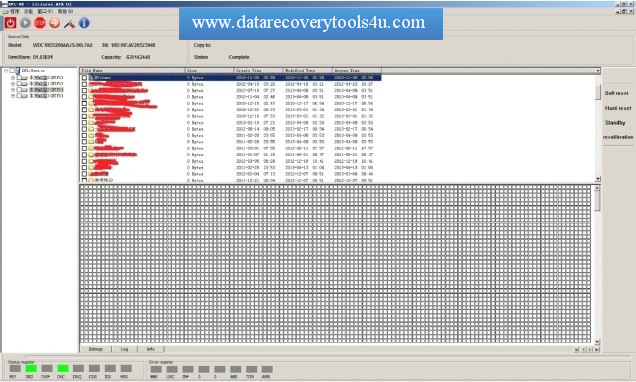Tick the checkbox for row created 2012-11-04
Viewport: 636px width, 382px height.
84,97
